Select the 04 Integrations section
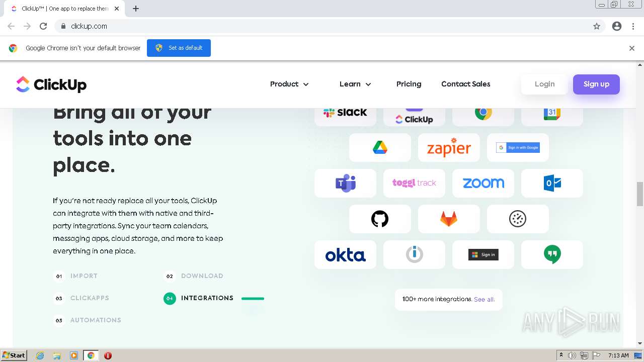This screenshot has width=644, height=362. pos(199,298)
